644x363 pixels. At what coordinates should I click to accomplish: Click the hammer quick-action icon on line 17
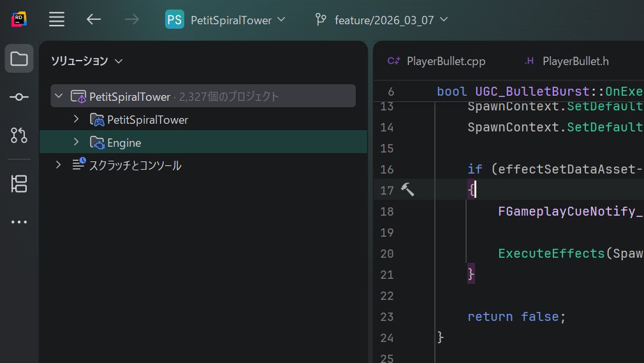click(407, 189)
